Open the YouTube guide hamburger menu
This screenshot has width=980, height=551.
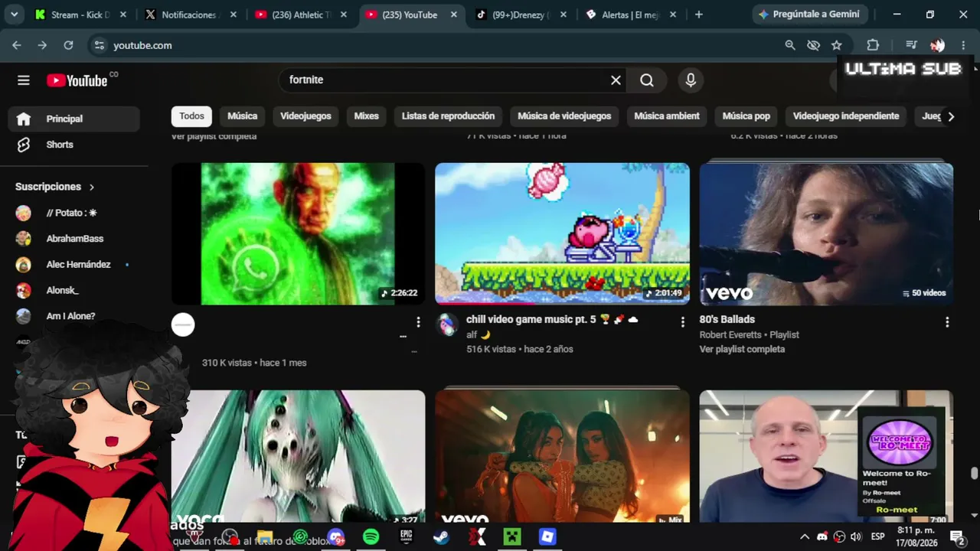24,80
